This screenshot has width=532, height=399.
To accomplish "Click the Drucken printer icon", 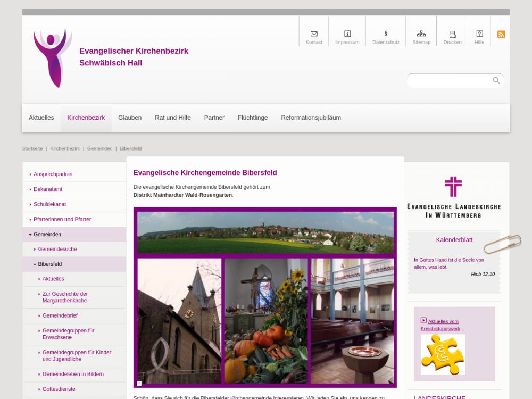I will click(452, 34).
